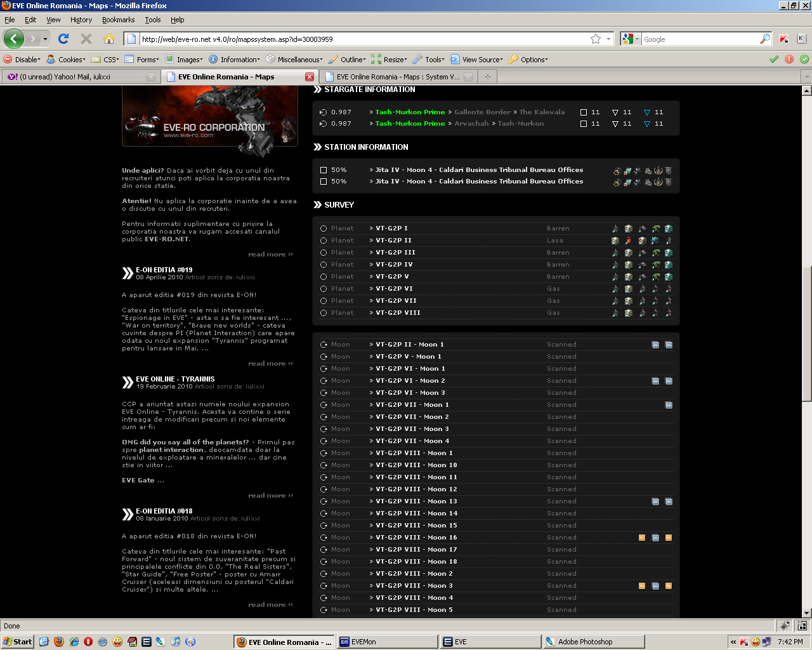812x650 pixels.
Task: Expand the CSS dropdown menu
Action: click(105, 59)
